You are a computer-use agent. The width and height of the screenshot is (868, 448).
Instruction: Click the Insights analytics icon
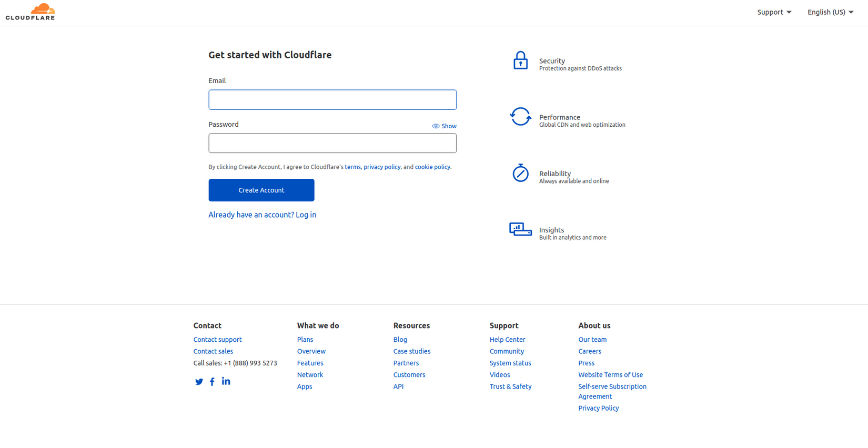tap(520, 229)
